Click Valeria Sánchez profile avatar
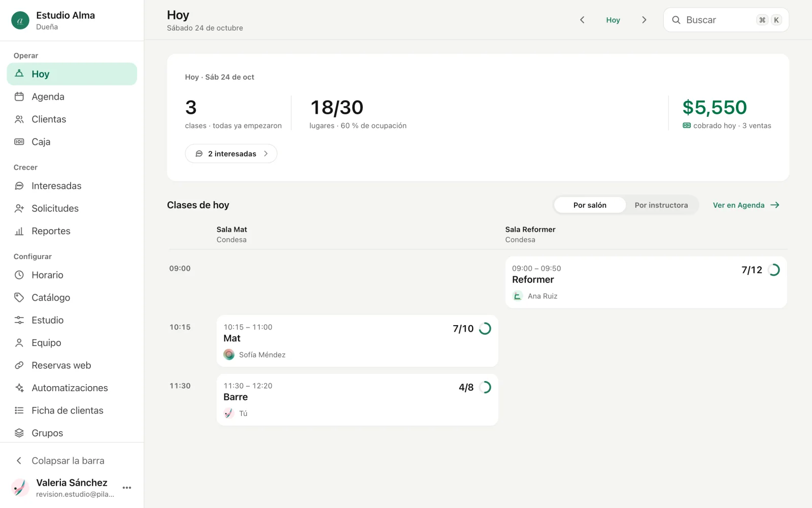The width and height of the screenshot is (812, 508). pos(20,488)
